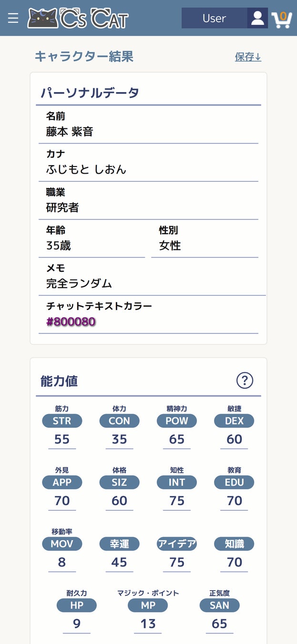The height and width of the screenshot is (644, 297).
Task: Click the SAN badge
Action: pos(219,605)
